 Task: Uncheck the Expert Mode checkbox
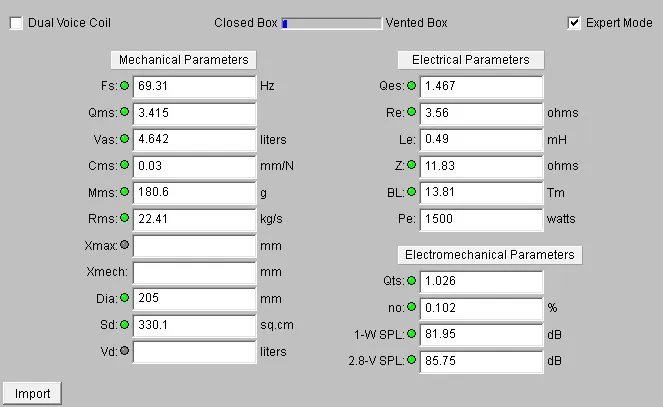(x=574, y=23)
